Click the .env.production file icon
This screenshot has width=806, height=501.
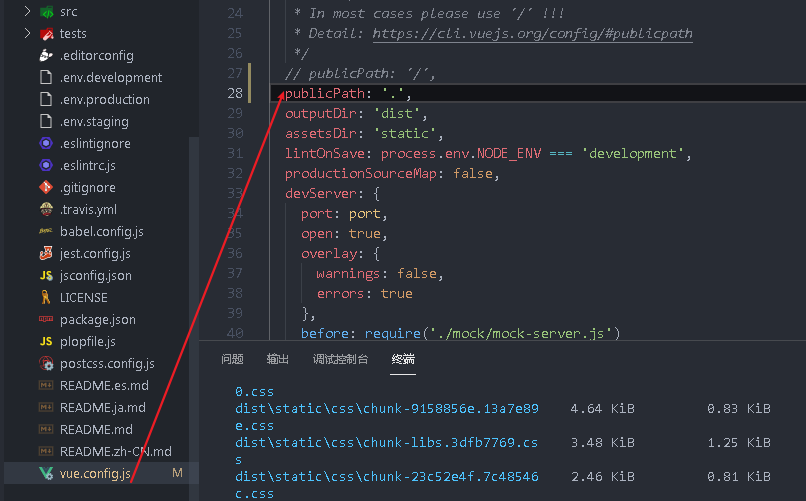[46, 100]
